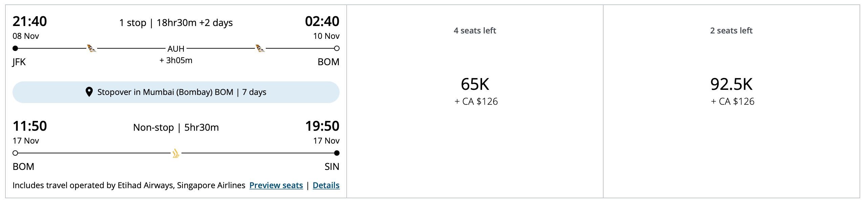Click the filled arrival dot above SIN
868x202 pixels.
pos(337,153)
